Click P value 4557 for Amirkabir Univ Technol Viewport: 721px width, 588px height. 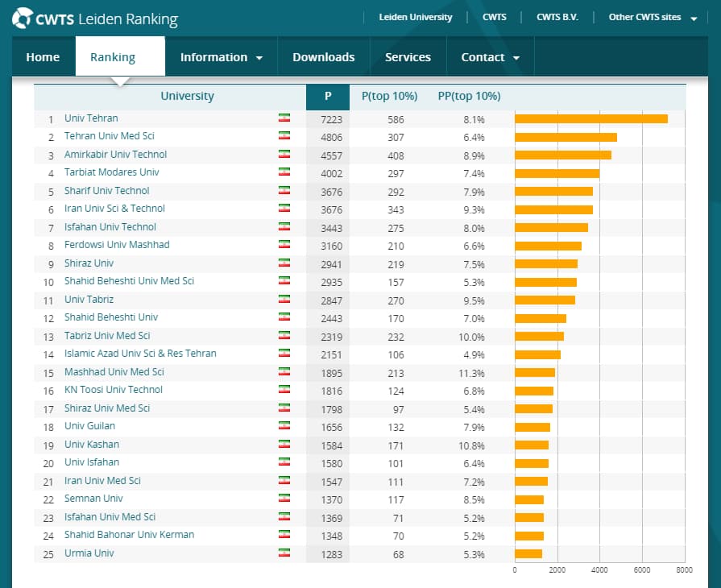(332, 155)
